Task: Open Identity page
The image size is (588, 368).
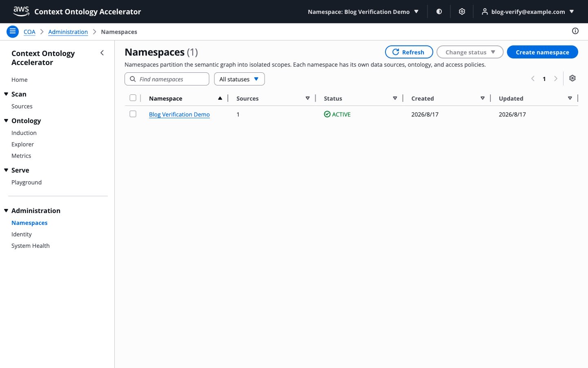Action: [x=22, y=234]
